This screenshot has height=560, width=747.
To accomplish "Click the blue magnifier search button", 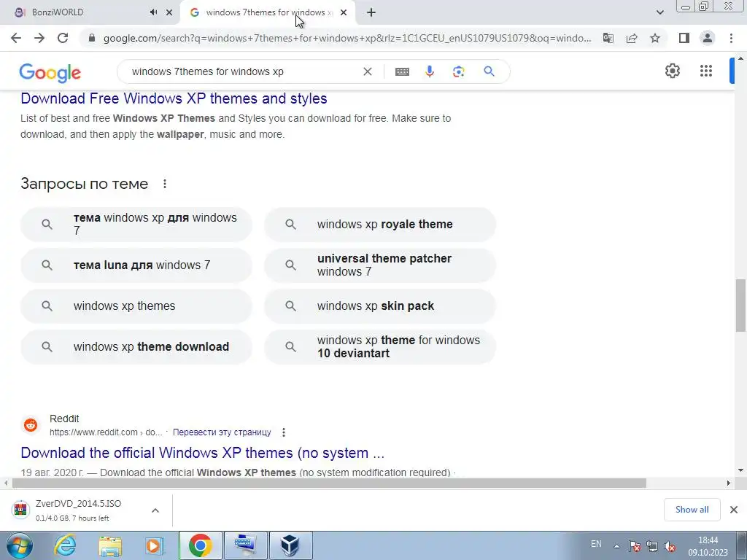I will 489,71.
